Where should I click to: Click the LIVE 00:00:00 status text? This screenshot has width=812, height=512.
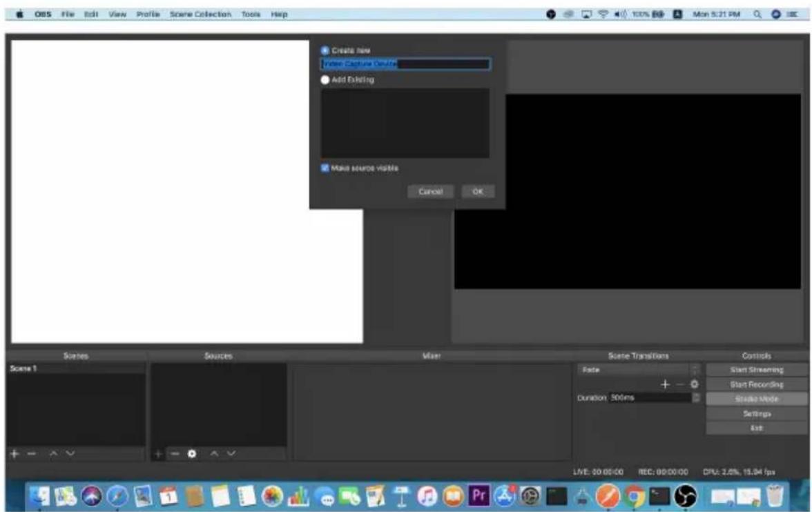pos(598,471)
